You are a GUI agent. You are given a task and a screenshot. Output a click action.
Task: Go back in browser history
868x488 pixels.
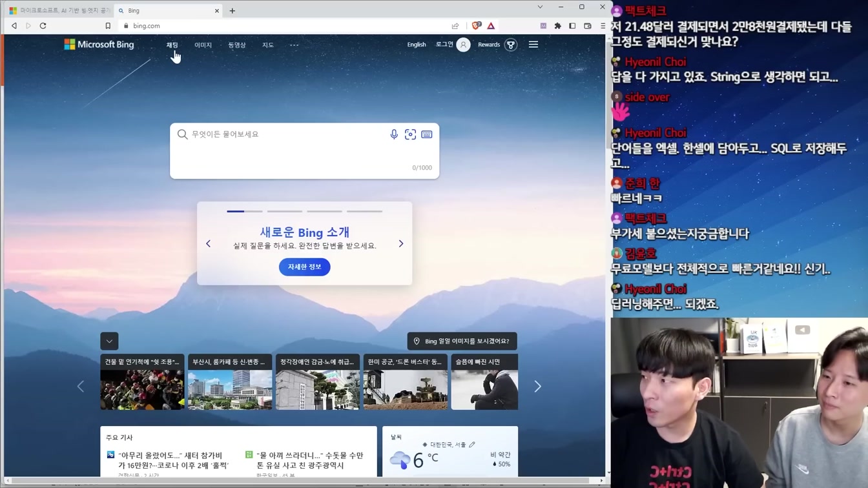pos(14,26)
